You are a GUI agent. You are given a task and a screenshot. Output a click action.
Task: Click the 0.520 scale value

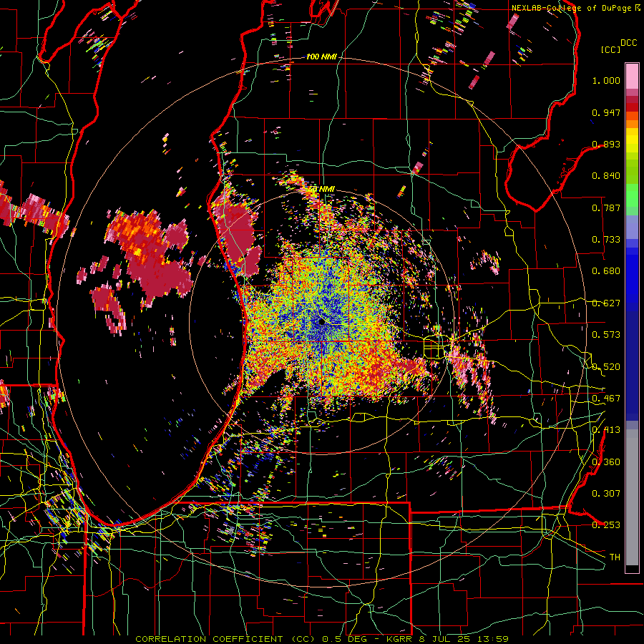(x=606, y=367)
